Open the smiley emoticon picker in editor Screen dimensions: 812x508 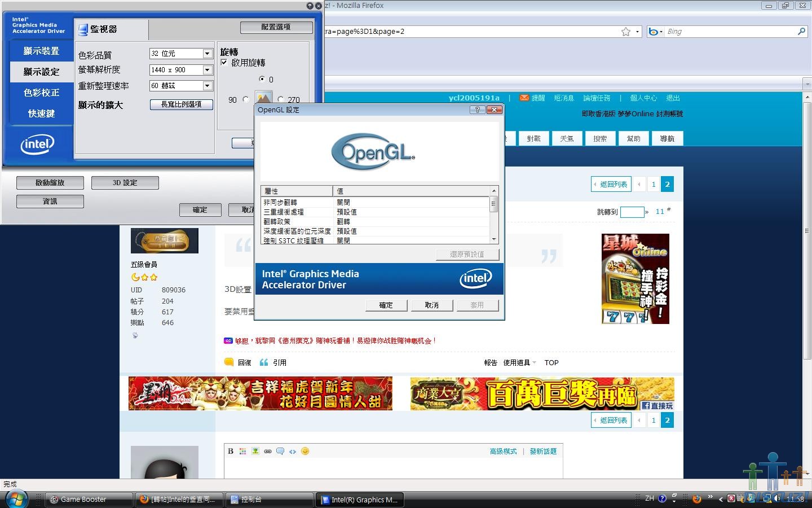tap(305, 451)
